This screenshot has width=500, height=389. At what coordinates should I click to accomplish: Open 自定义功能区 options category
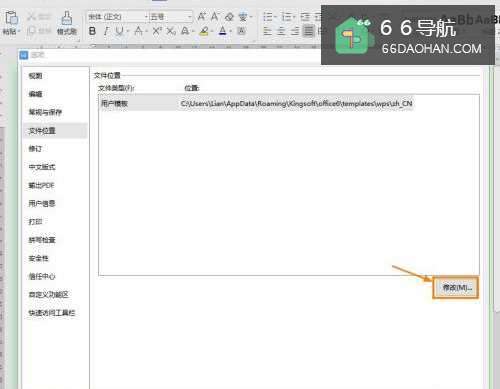pos(48,294)
